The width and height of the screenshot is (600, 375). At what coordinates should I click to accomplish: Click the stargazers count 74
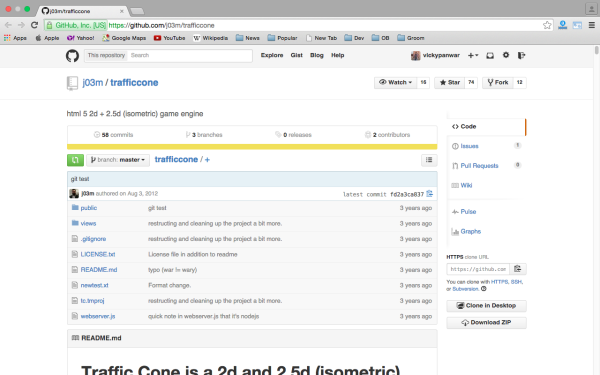pos(471,82)
